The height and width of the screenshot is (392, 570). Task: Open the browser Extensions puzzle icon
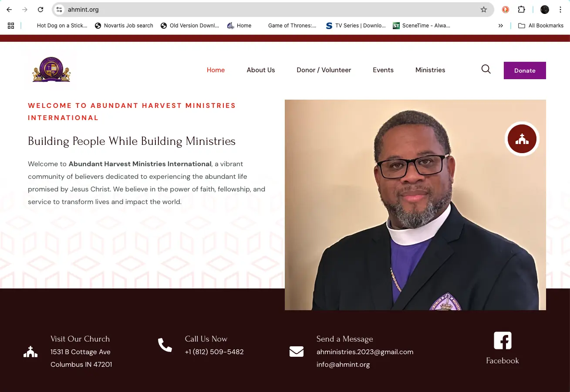click(521, 10)
